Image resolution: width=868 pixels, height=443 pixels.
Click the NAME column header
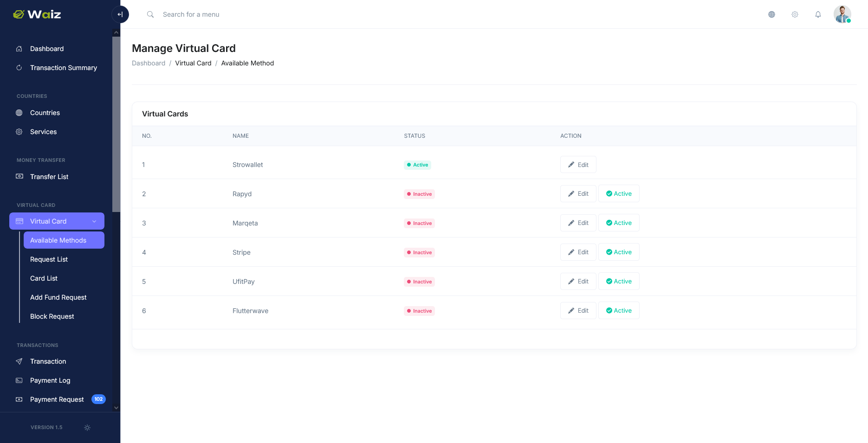tap(240, 136)
